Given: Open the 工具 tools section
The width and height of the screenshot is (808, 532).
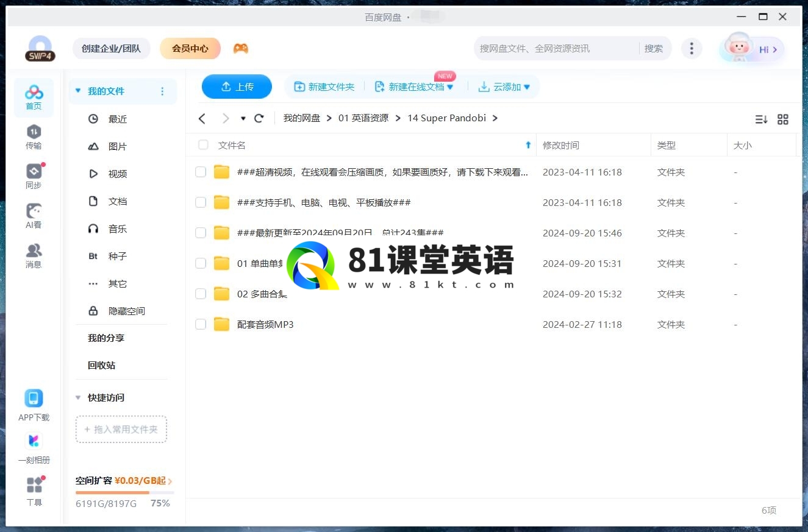Looking at the screenshot, I should (34, 491).
